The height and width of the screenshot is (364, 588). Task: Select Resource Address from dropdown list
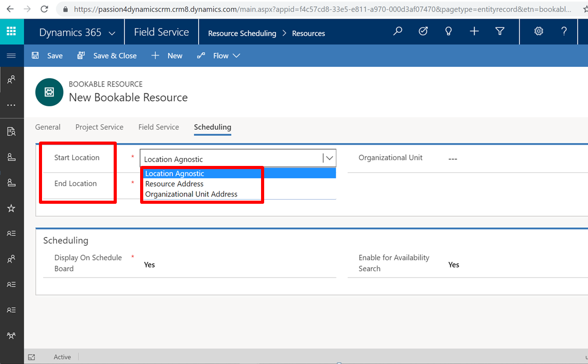[x=174, y=184]
